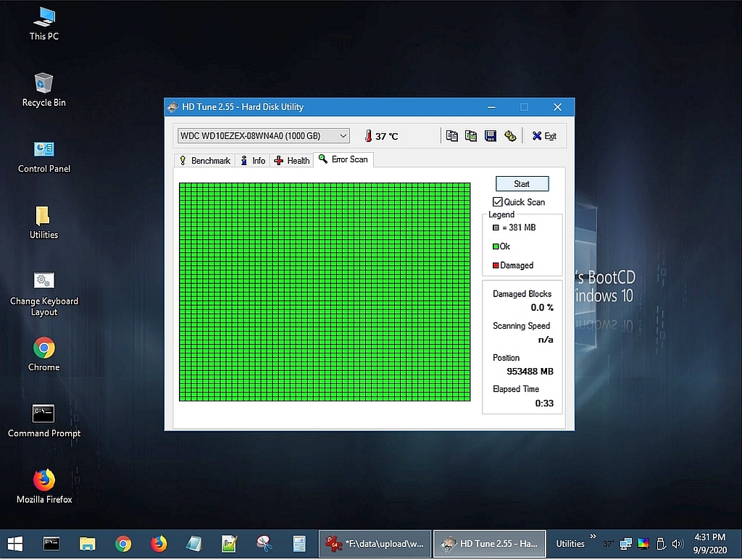Open the Utilities taskbar toolbar

click(570, 544)
